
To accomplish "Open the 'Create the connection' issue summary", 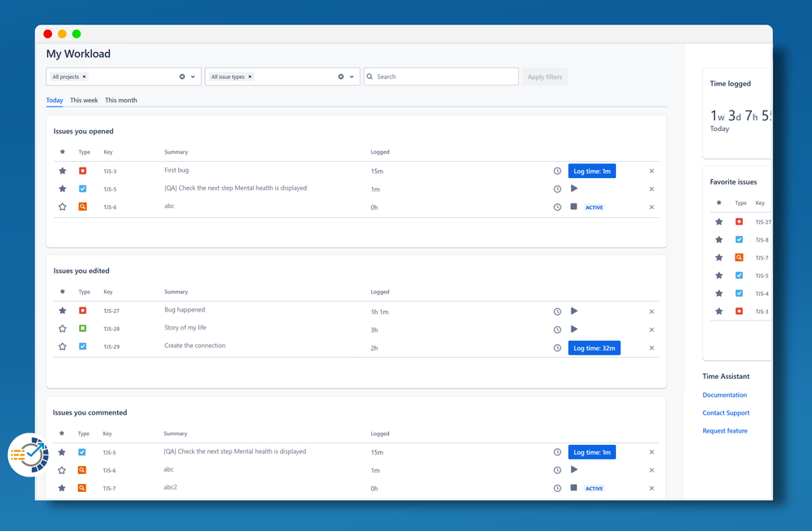I will 194,346.
